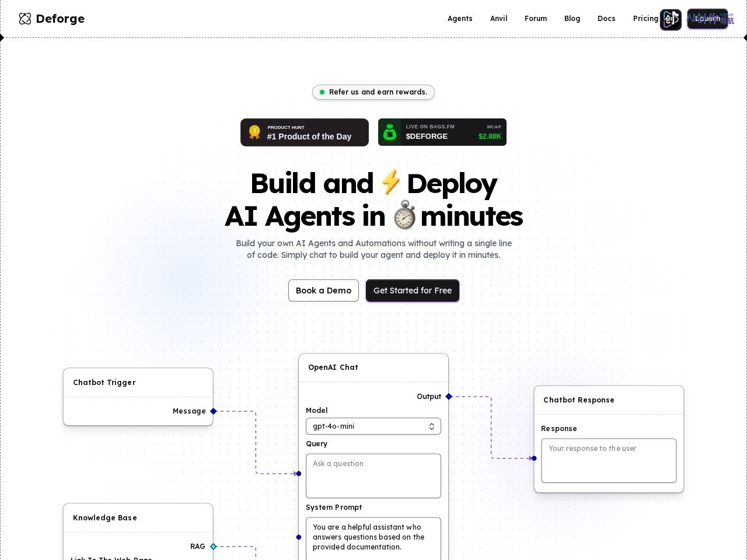Open the $DEFORGE Live on Bags.fm badge

(442, 132)
